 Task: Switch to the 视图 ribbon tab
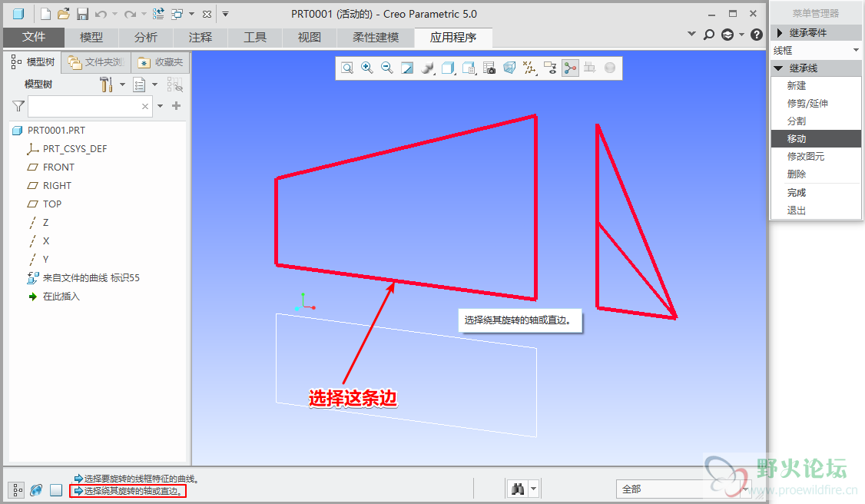point(310,37)
